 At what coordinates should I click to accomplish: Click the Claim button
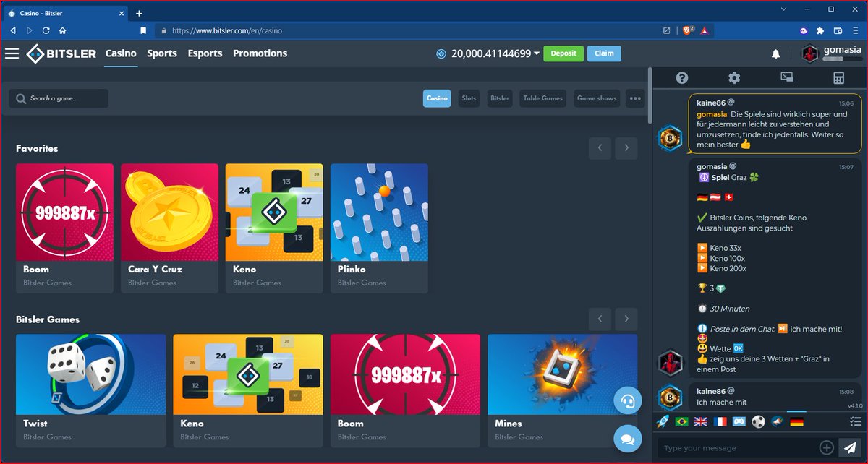[604, 53]
